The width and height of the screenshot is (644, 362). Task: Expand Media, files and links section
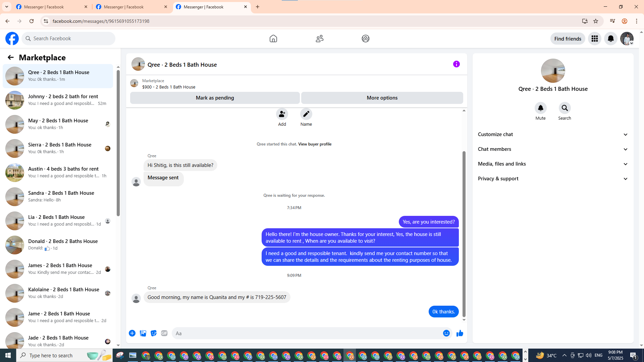tap(553, 164)
